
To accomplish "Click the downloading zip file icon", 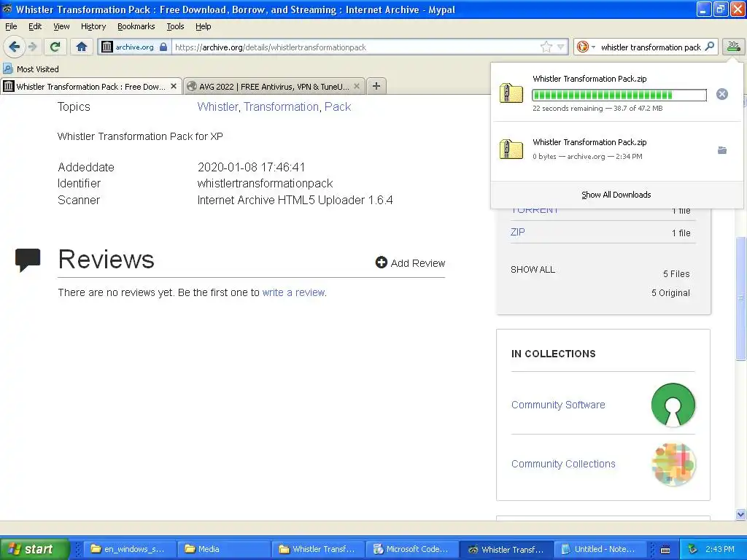I will [511, 93].
